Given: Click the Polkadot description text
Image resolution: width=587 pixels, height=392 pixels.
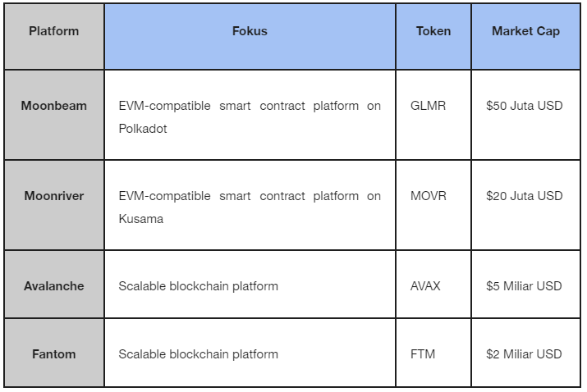Looking at the screenshot, I should pyautogui.click(x=250, y=117).
